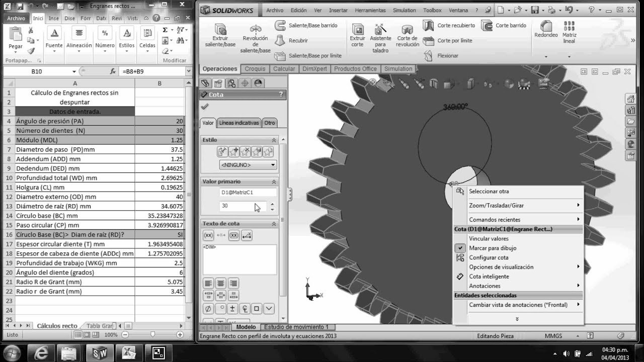
Task: Collapse the Valor primario section
Action: [x=274, y=182]
